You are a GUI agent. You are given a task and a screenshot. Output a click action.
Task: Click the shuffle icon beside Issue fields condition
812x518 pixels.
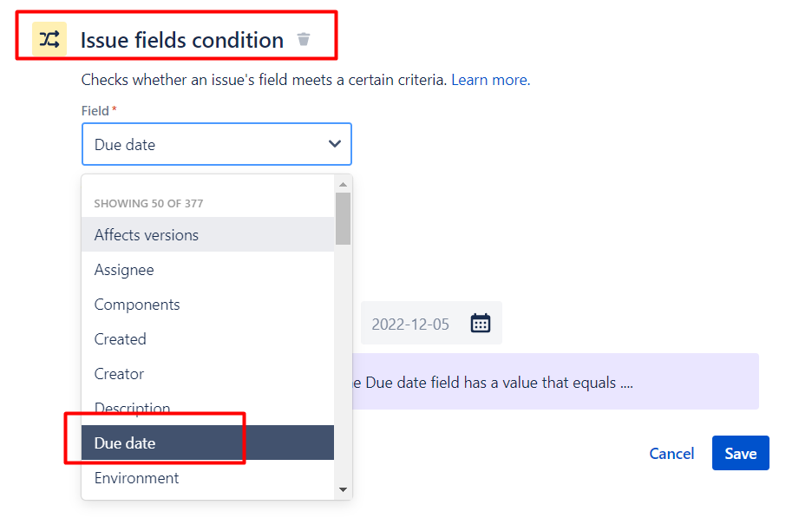coord(48,39)
